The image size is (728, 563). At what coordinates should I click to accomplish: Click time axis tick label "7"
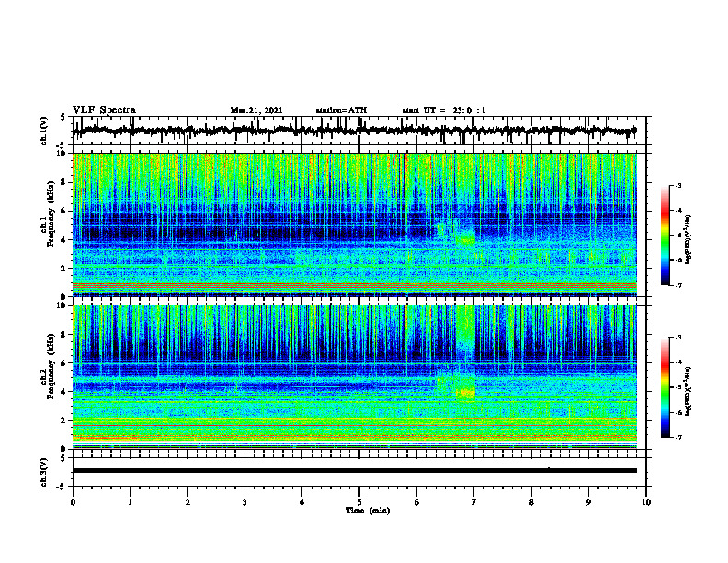click(x=474, y=502)
